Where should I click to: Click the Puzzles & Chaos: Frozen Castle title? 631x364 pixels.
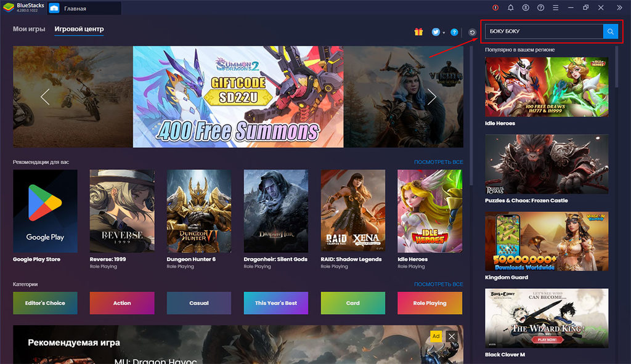[526, 200]
